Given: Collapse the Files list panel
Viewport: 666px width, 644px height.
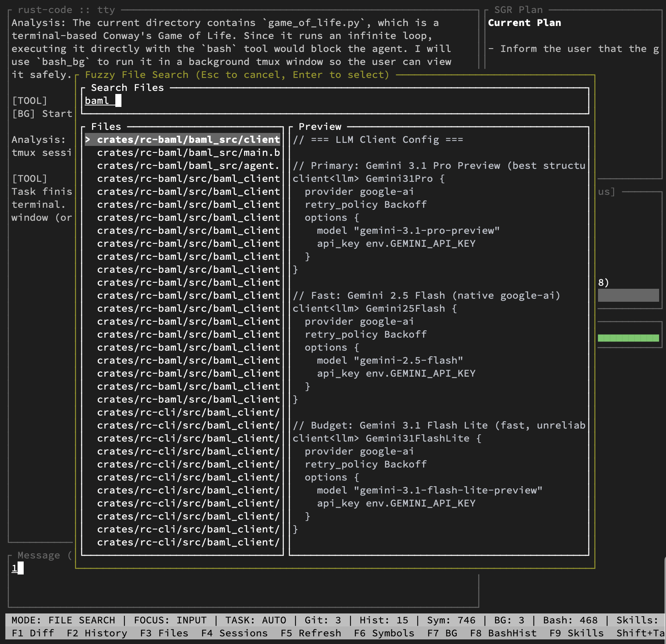Looking at the screenshot, I should tap(106, 126).
